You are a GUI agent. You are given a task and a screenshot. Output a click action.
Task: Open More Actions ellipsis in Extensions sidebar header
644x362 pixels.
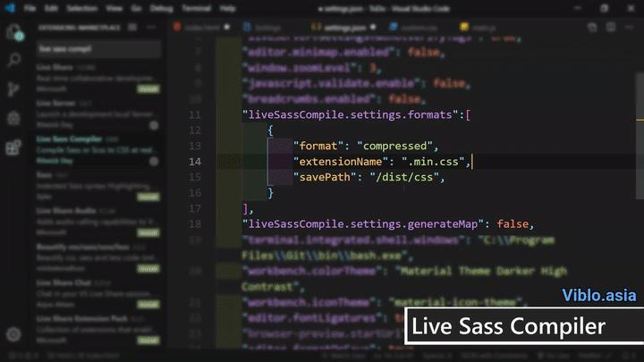pos(151,28)
